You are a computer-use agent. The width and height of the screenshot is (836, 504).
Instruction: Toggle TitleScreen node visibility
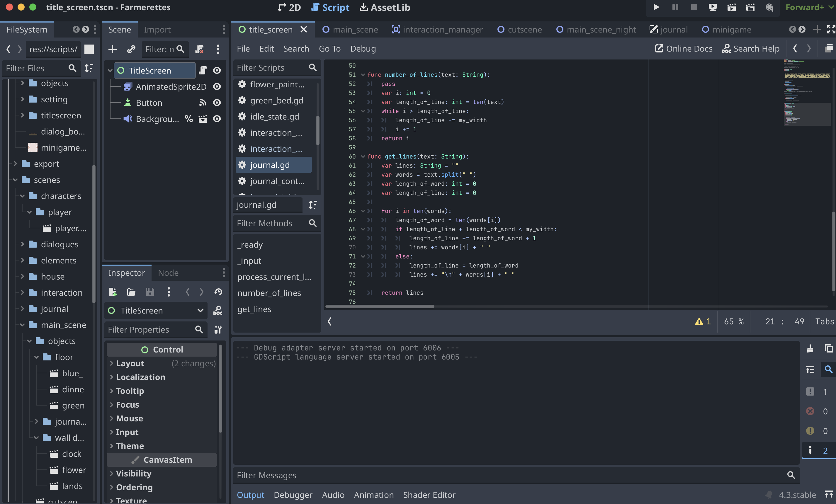[x=217, y=71]
